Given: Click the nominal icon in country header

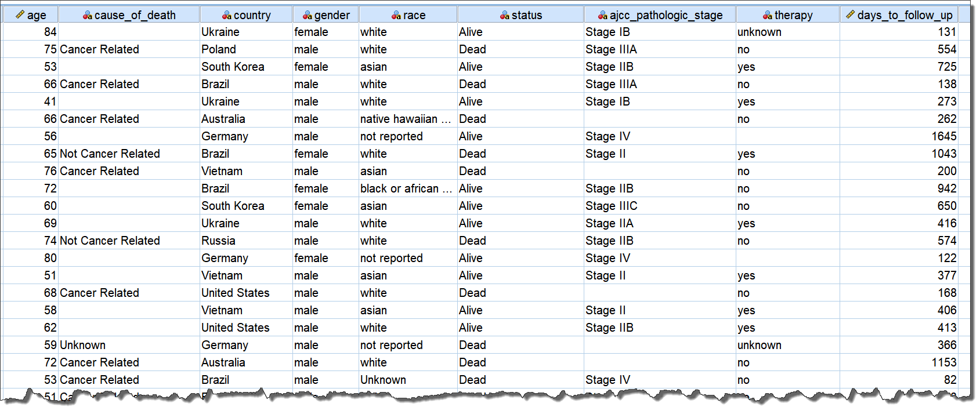Looking at the screenshot, I should click(227, 16).
